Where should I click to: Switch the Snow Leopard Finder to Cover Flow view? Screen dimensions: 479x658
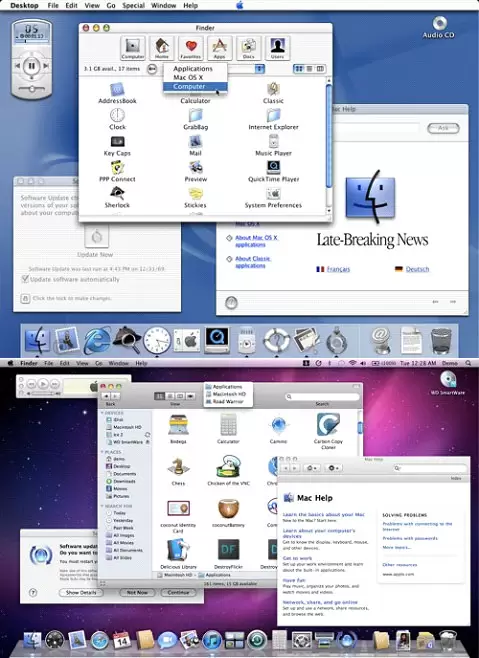click(x=190, y=396)
